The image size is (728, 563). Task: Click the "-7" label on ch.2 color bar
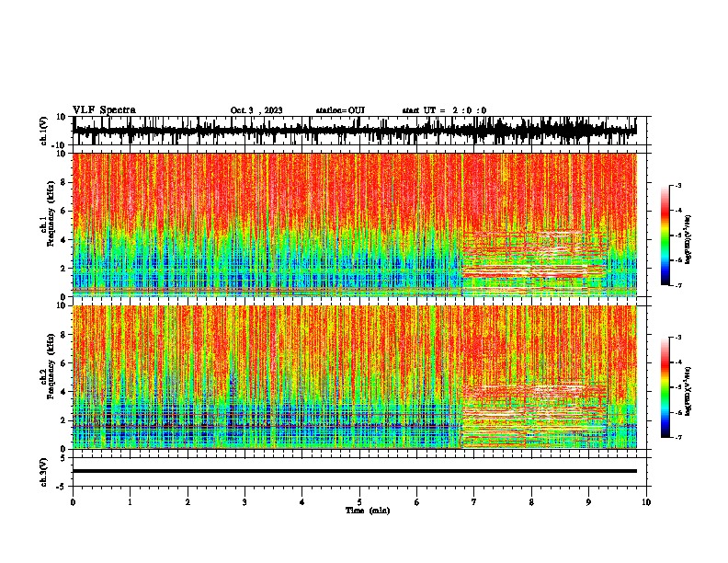tap(677, 437)
